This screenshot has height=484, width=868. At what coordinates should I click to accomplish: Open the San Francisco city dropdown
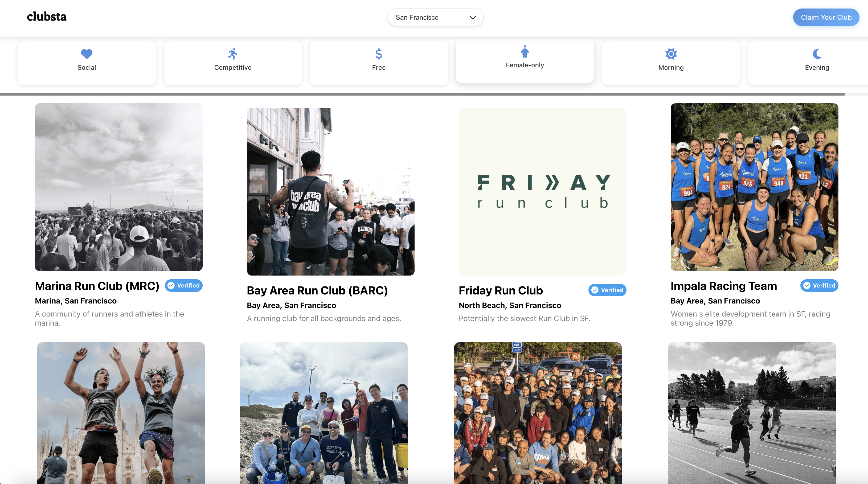point(435,18)
